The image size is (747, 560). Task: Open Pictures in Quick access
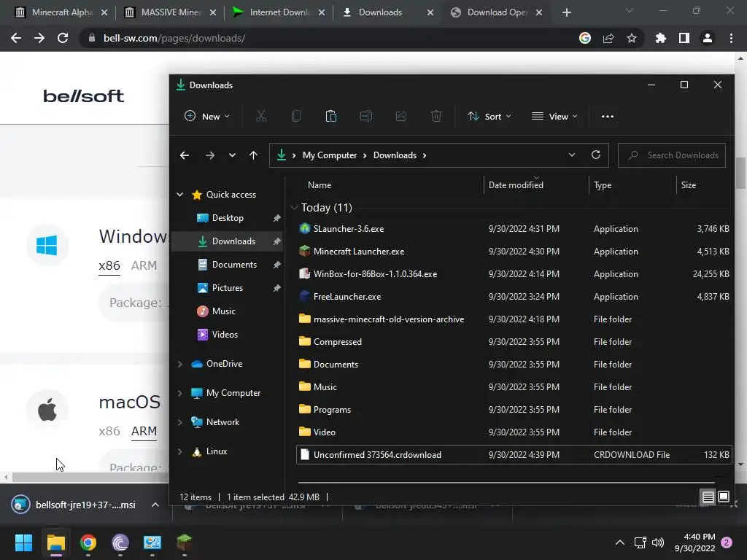point(228,287)
